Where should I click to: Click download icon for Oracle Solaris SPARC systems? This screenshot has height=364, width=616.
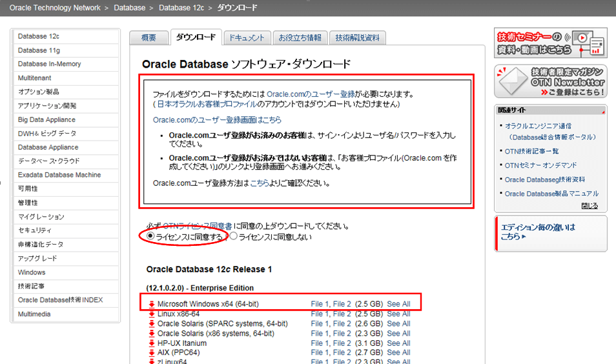(x=152, y=323)
